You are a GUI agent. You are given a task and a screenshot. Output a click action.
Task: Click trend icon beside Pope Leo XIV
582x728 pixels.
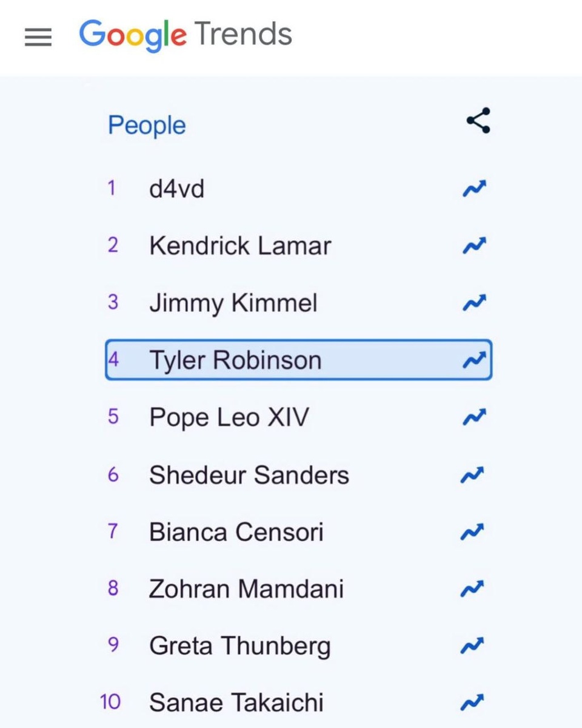474,417
